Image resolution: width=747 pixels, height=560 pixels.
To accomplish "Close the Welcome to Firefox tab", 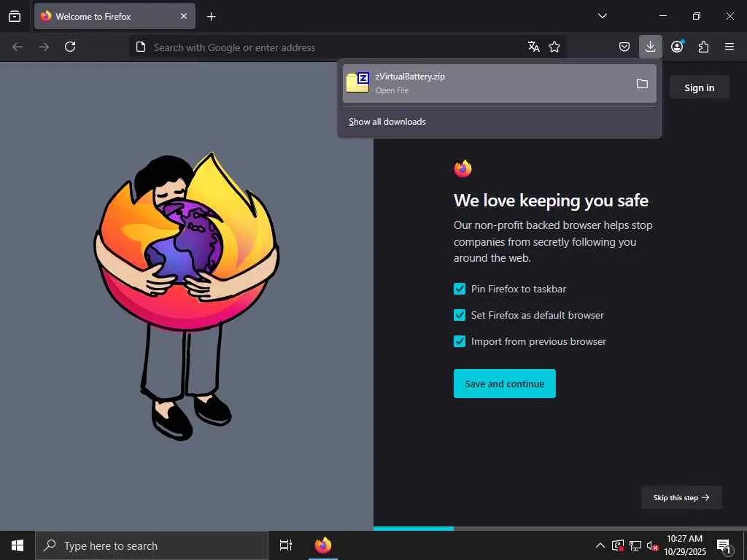I will tap(184, 16).
